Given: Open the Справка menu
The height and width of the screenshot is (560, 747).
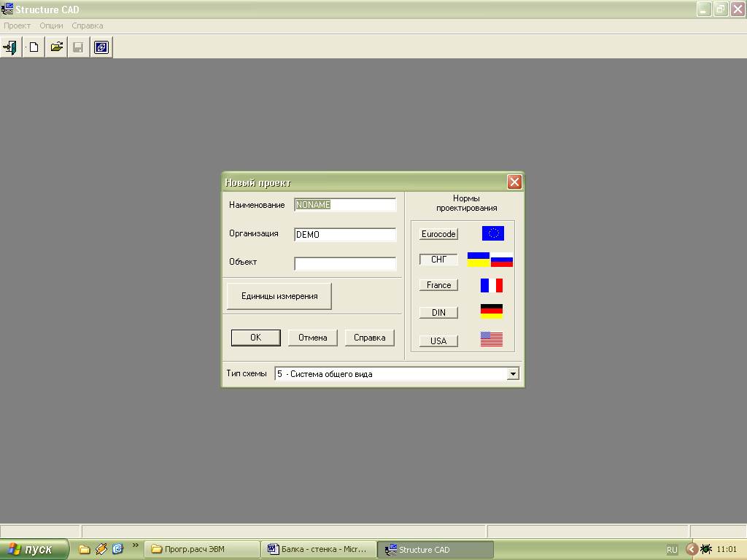Looking at the screenshot, I should pos(88,26).
